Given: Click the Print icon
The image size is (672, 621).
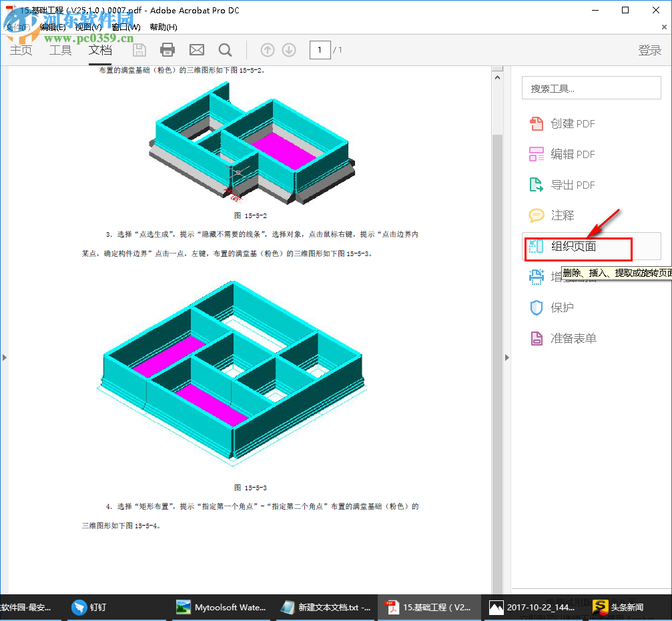Looking at the screenshot, I should 167,49.
